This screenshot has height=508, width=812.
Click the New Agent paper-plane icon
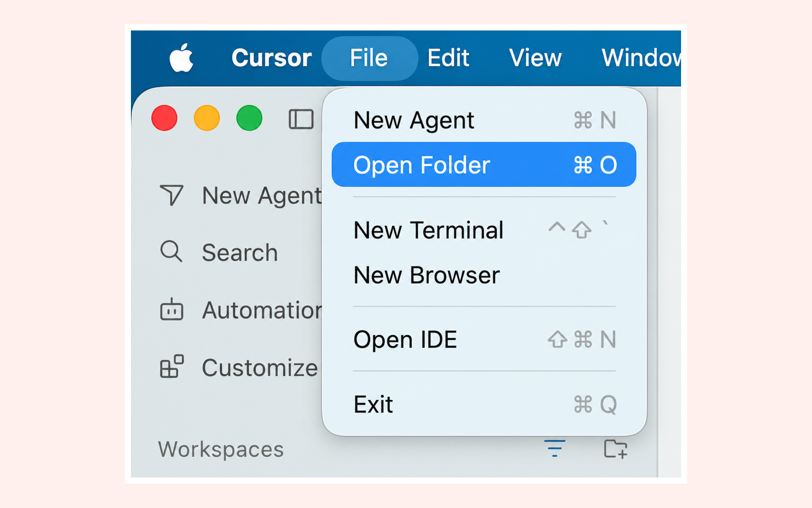pos(172,195)
